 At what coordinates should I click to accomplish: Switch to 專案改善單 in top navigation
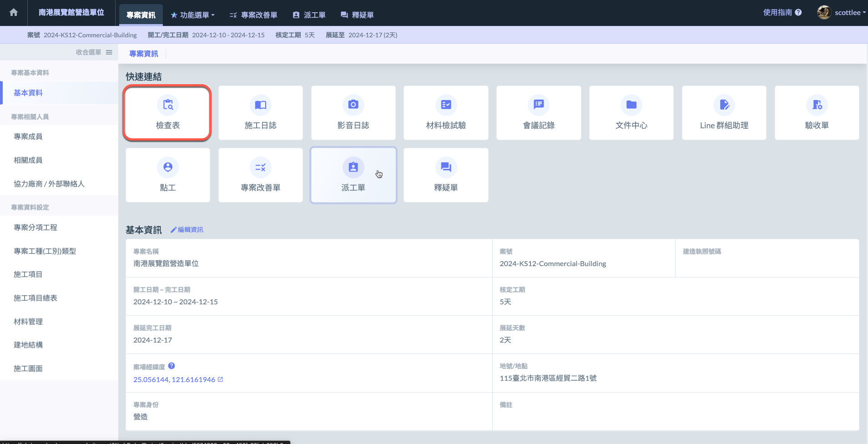(x=253, y=15)
